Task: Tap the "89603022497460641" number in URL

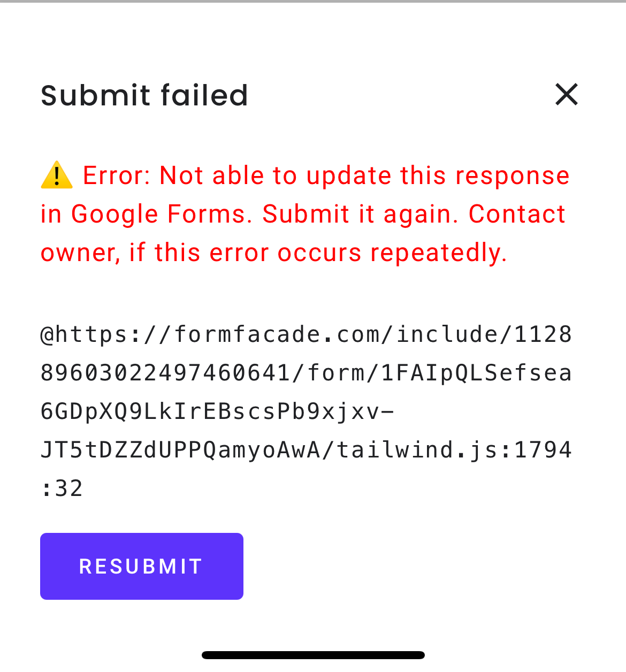Action: (166, 373)
